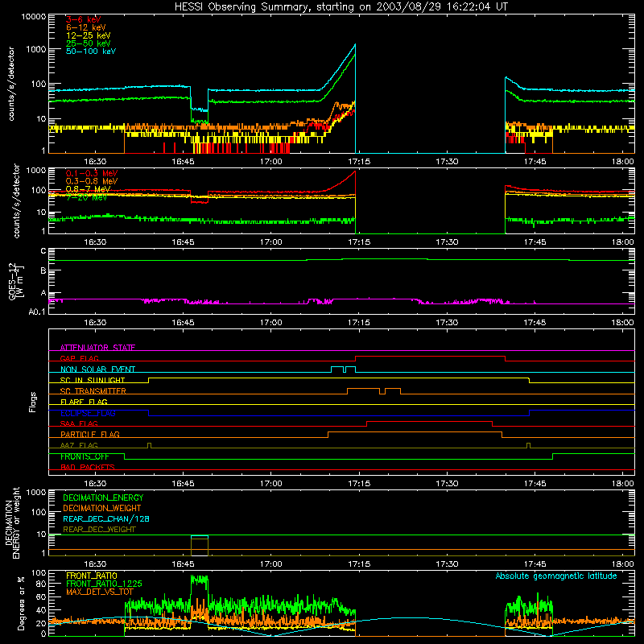Click the HESSI Observing Summary plot title
This screenshot has height=644, width=644.
pos(341,6)
